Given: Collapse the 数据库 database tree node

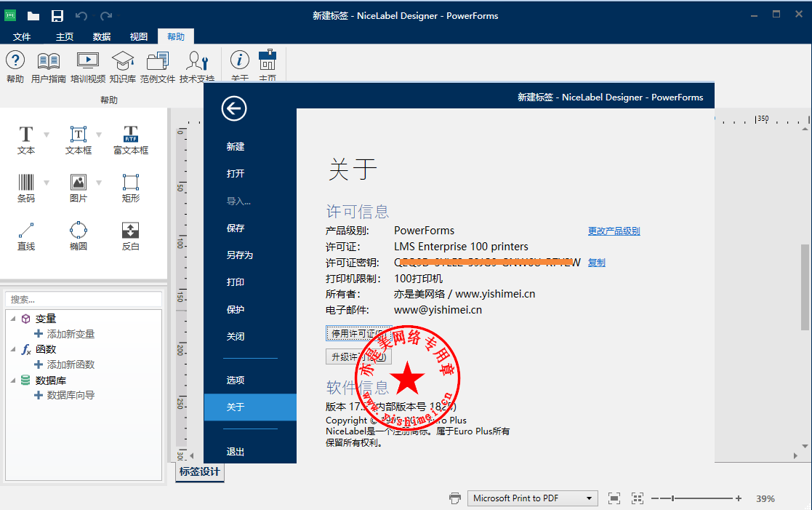Looking at the screenshot, I should click(x=13, y=380).
